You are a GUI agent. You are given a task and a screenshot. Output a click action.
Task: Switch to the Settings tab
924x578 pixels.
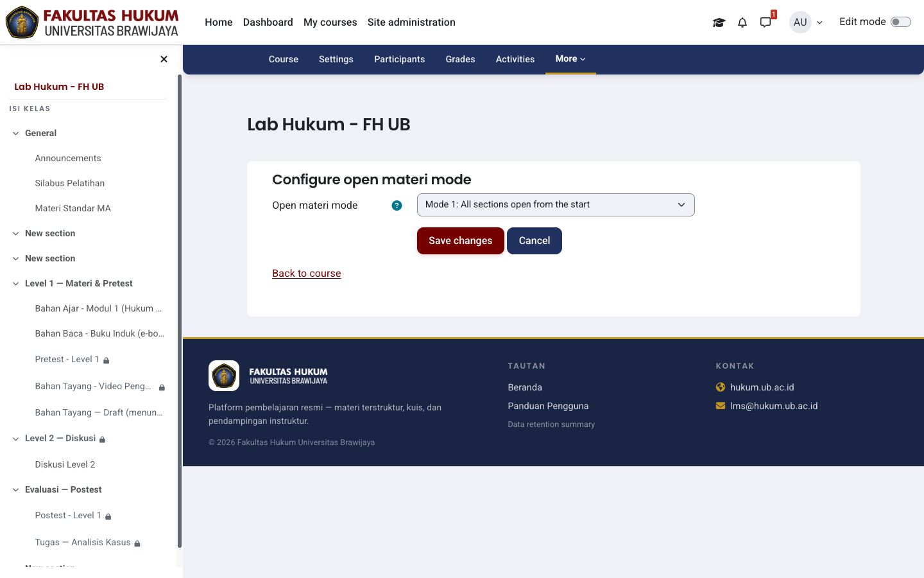[x=336, y=59]
